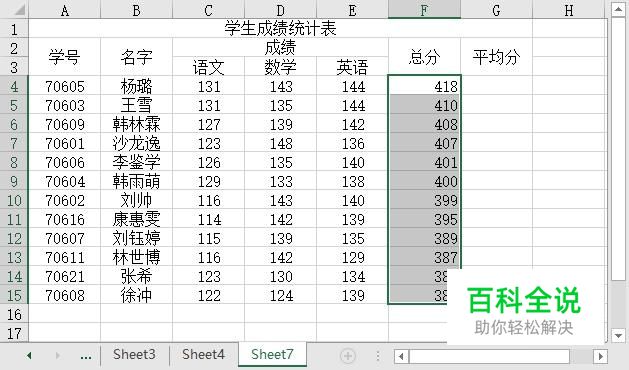Click total score cell 395

coord(424,219)
